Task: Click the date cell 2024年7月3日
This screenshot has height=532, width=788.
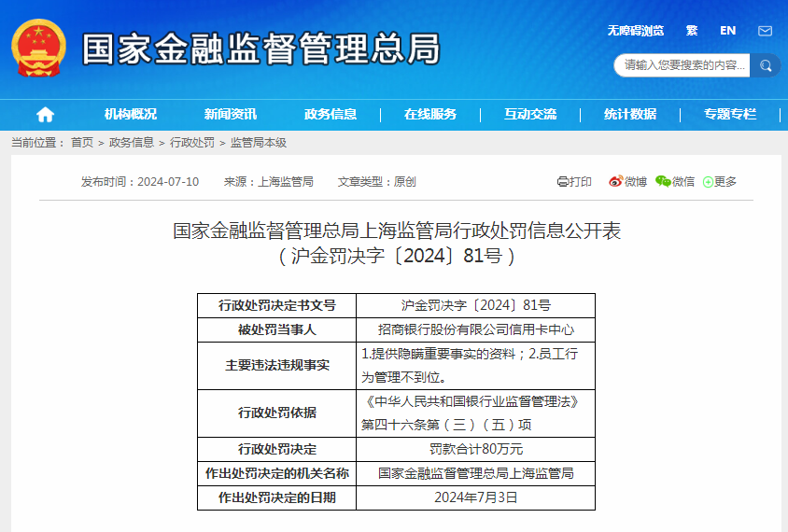Action: click(x=475, y=497)
